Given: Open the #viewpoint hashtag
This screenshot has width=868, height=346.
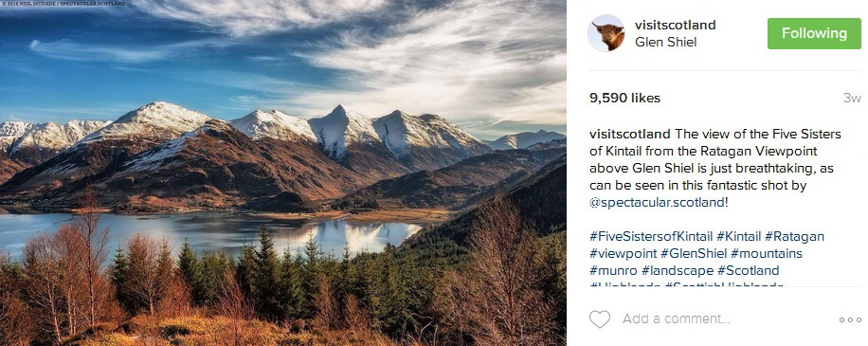Looking at the screenshot, I should [x=624, y=254].
